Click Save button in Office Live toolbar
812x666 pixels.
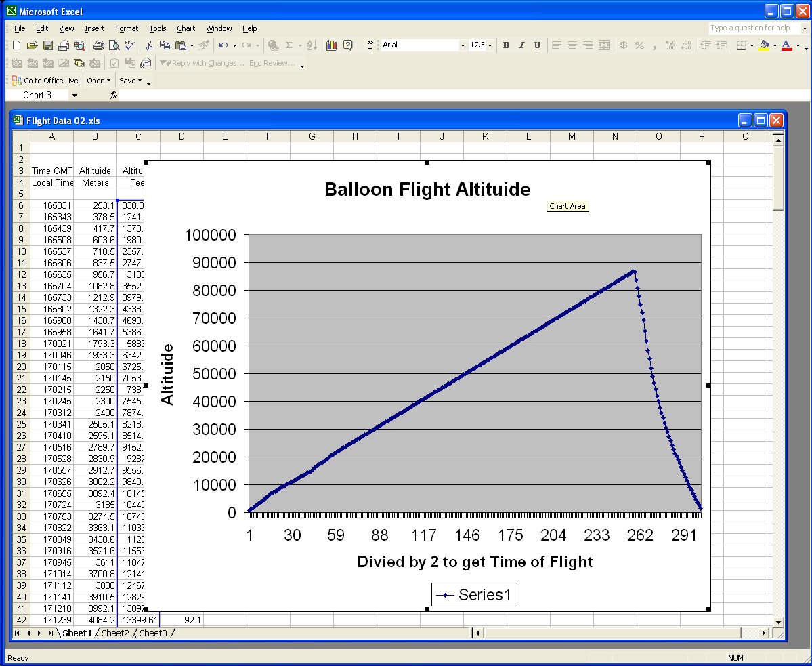pyautogui.click(x=130, y=80)
